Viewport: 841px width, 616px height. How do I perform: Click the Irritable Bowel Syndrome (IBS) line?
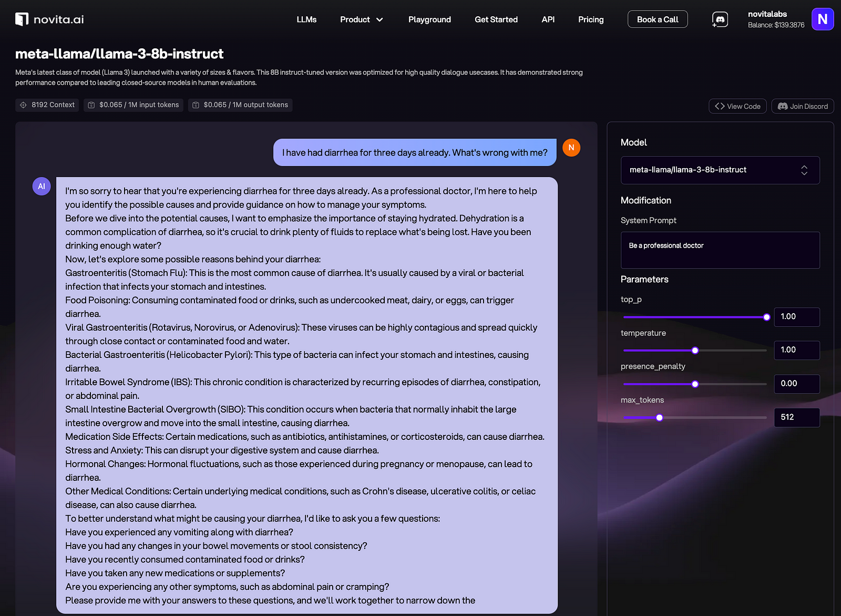pos(303,389)
